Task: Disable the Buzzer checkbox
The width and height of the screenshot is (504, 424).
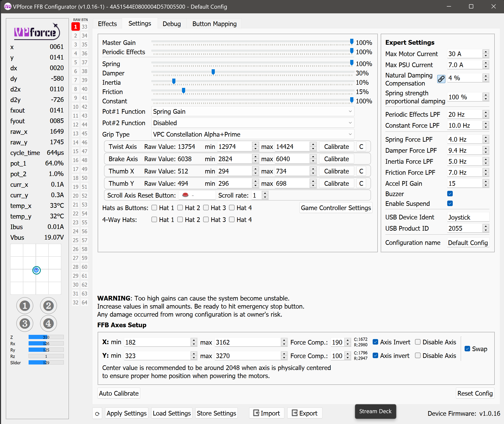Action: click(450, 194)
